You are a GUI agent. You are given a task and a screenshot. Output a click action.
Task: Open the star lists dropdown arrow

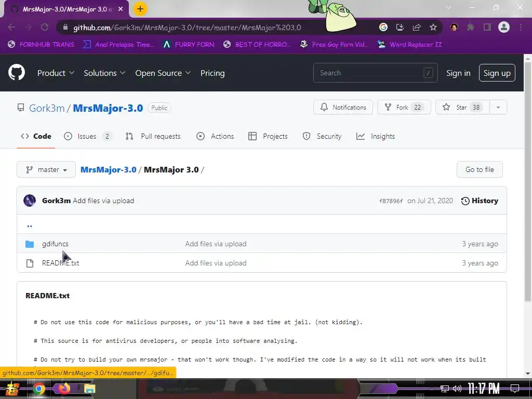point(498,107)
